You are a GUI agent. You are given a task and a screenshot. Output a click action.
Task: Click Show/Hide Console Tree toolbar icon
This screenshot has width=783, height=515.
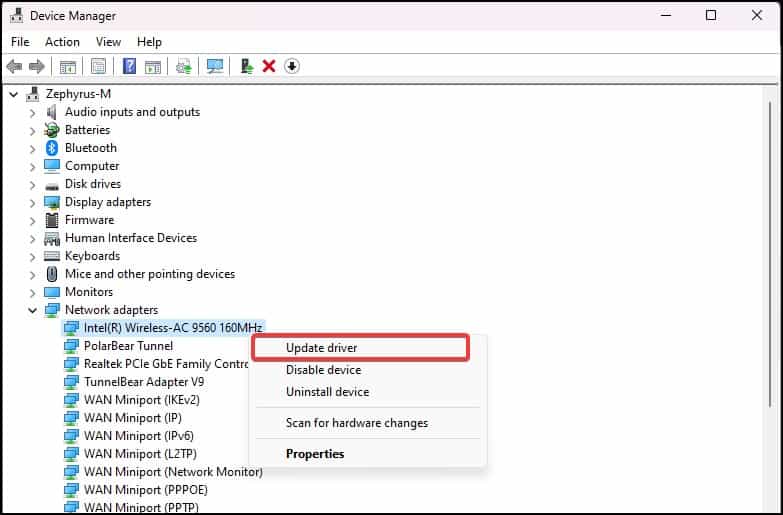(68, 66)
